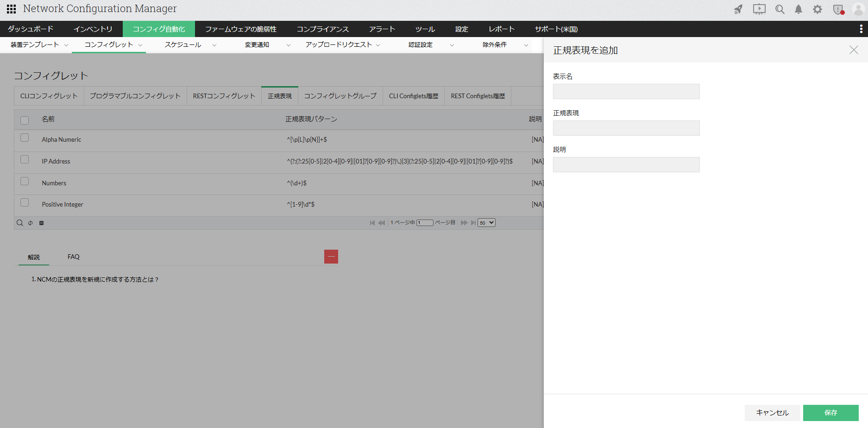Open the video tutorials icon in the header

[x=759, y=9]
